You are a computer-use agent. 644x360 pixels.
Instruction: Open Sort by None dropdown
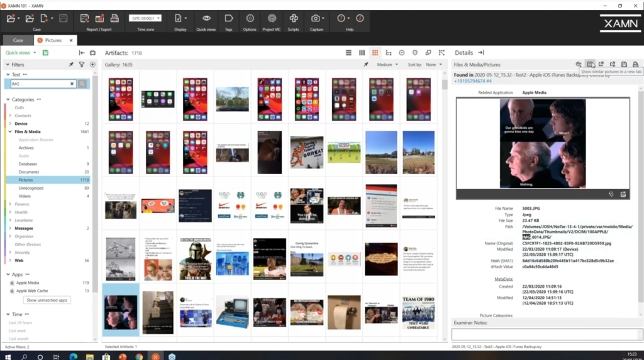[434, 65]
